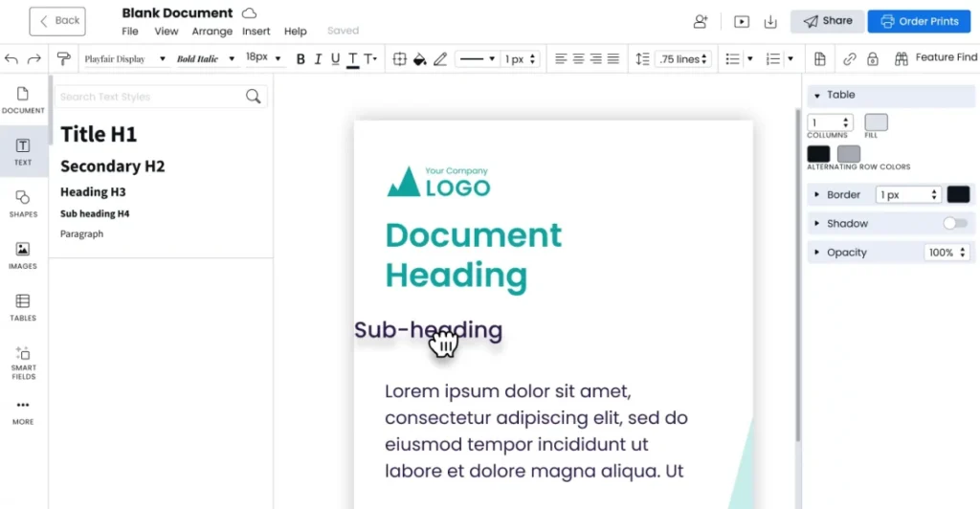Click the page settings icon
The height and width of the screenshot is (509, 980).
coord(819,58)
